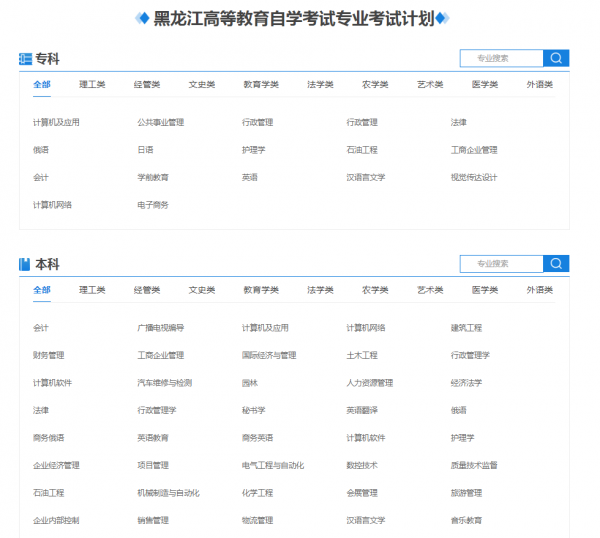
Task: Switch to 外语类 tab under 本科
Action: coord(540,290)
